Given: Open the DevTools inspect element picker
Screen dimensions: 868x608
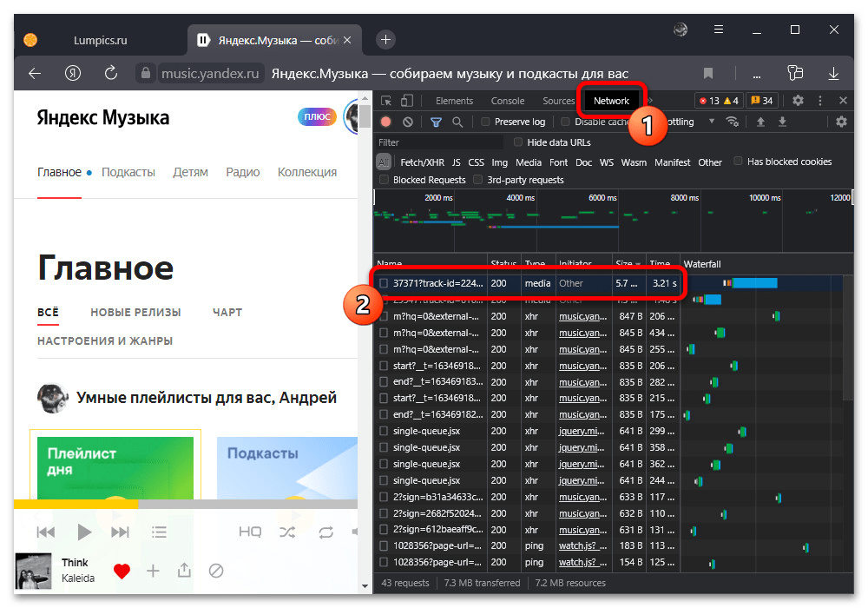Looking at the screenshot, I should [x=386, y=101].
